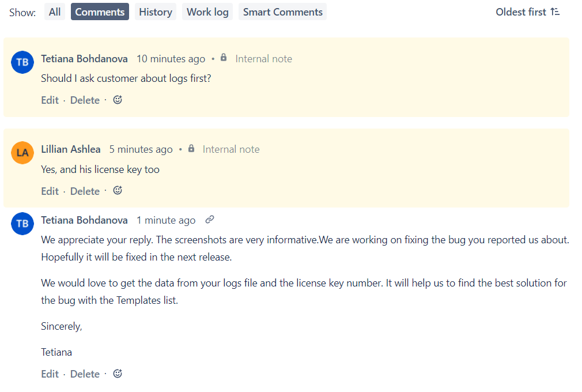Switch to the History tab
The width and height of the screenshot is (582, 392).
tap(156, 12)
